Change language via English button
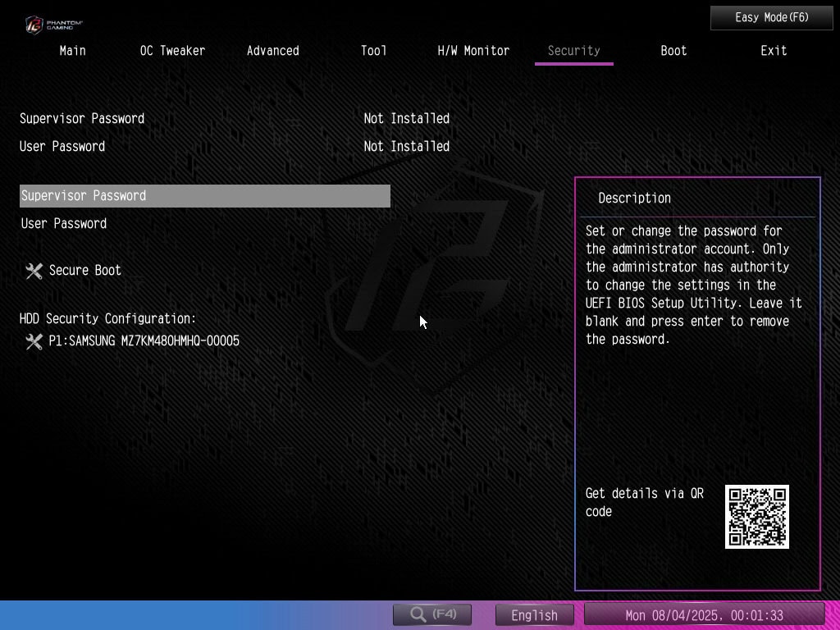This screenshot has height=630, width=840. tap(534, 615)
